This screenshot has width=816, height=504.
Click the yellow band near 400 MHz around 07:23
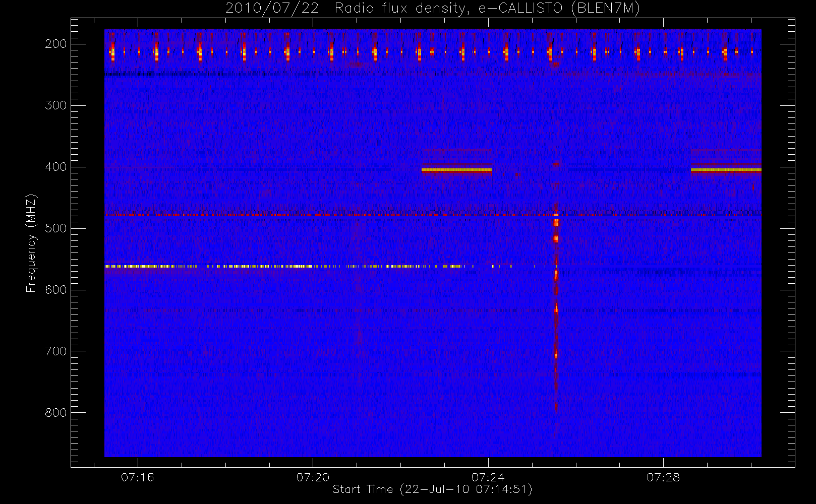coord(456,170)
